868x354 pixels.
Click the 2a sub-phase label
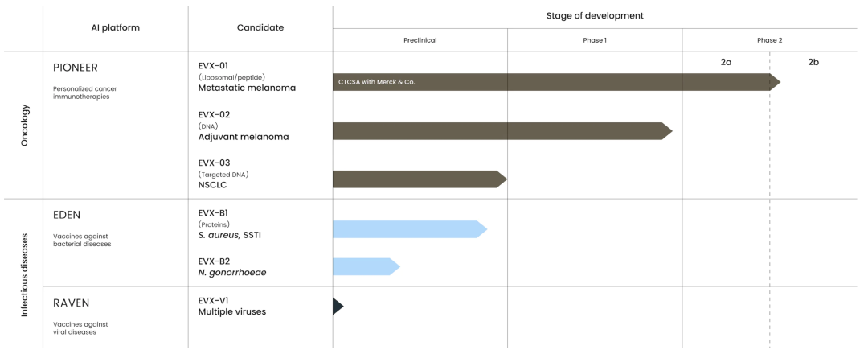pyautogui.click(x=726, y=62)
